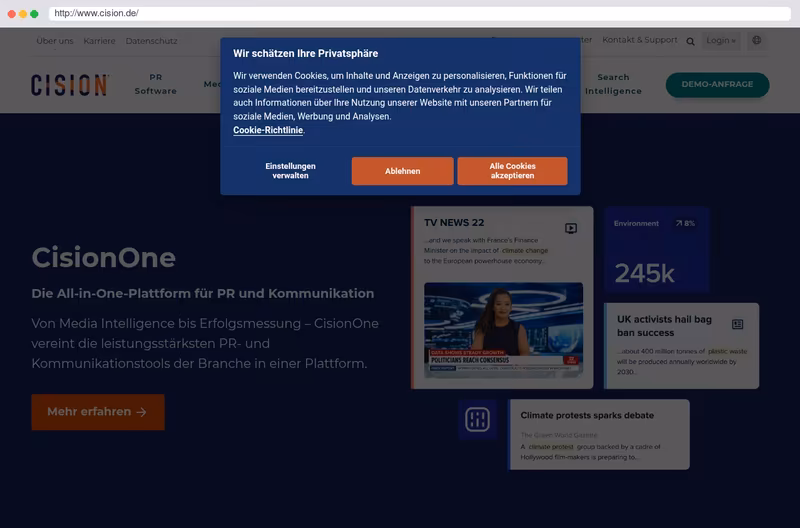800x528 pixels.
Task: Open the globe language selector icon
Action: (757, 40)
